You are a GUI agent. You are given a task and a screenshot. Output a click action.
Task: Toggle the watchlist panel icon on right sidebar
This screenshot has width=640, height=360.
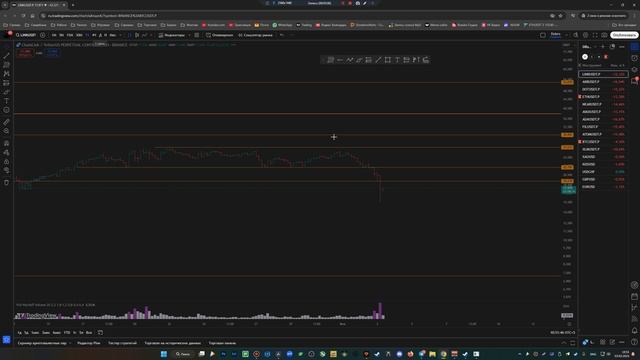coord(635,47)
